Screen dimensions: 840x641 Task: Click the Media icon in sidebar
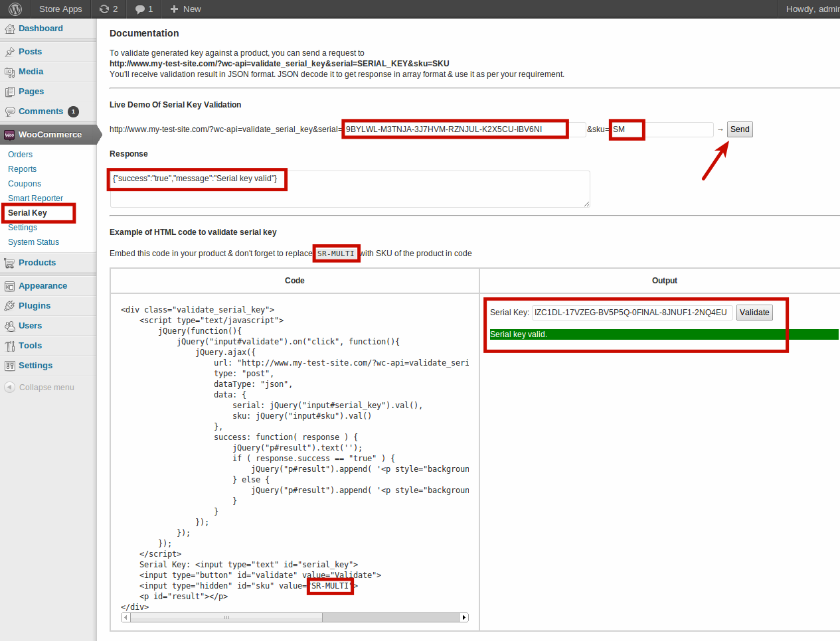pyautogui.click(x=9, y=72)
